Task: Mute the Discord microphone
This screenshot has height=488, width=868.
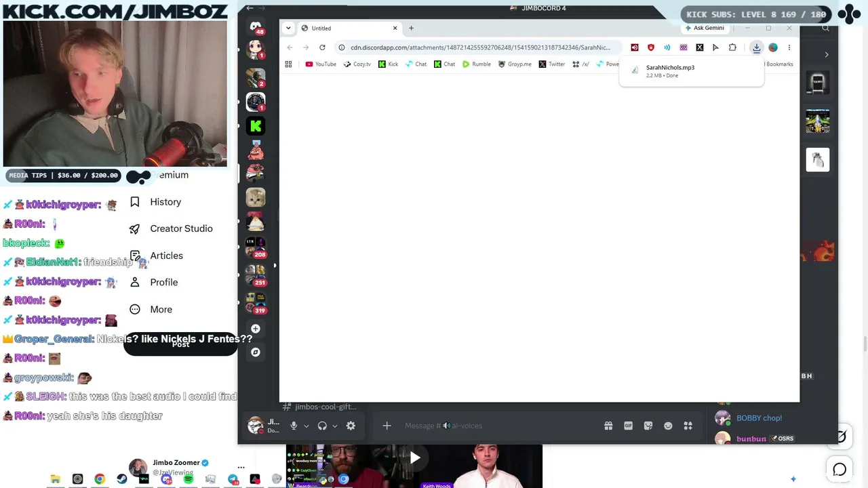Action: pyautogui.click(x=294, y=426)
